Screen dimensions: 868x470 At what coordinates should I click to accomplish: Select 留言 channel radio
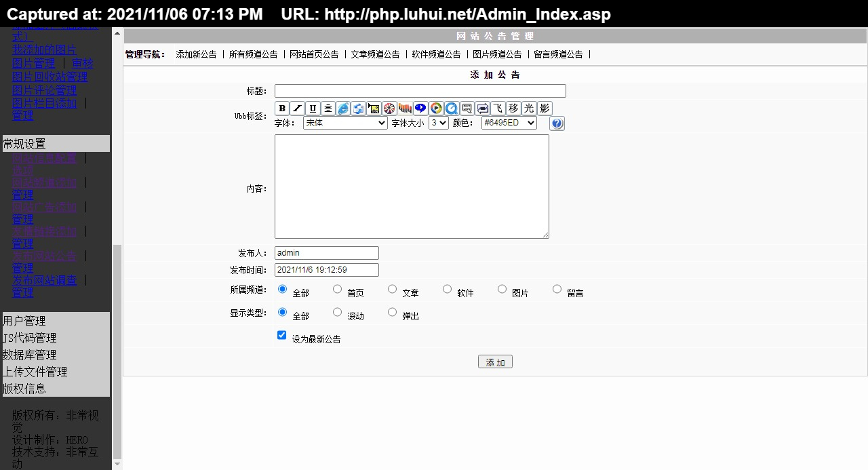(x=557, y=289)
